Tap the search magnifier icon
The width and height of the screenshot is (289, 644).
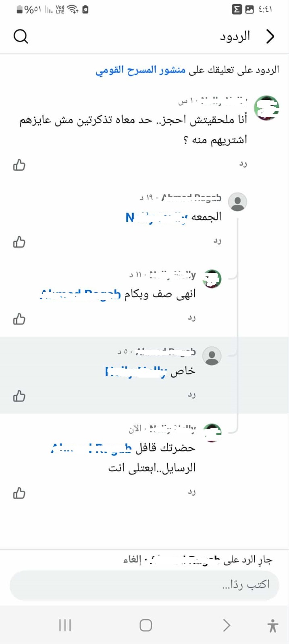click(x=21, y=37)
